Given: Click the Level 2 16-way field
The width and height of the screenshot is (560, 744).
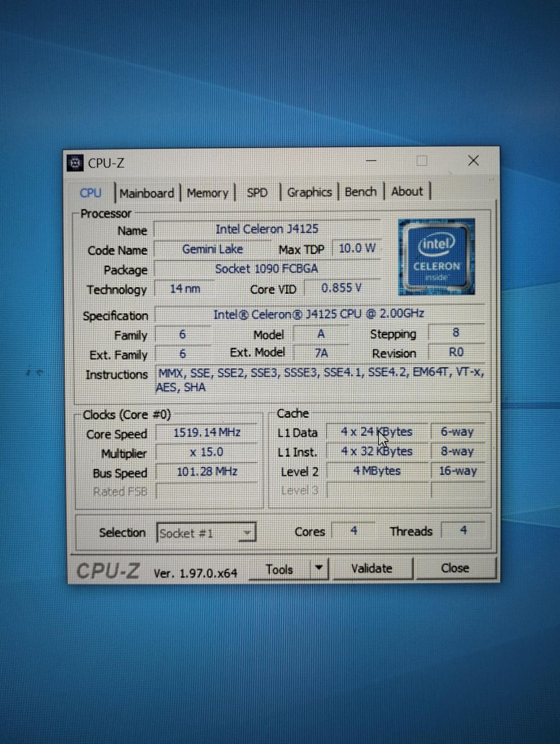Looking at the screenshot, I should pos(457,471).
